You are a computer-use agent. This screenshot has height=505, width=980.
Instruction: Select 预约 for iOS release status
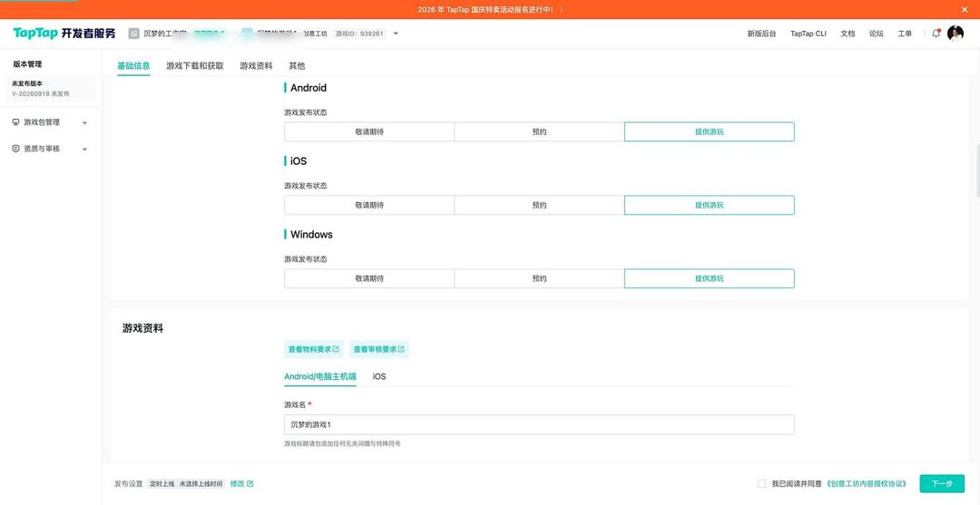[539, 206]
